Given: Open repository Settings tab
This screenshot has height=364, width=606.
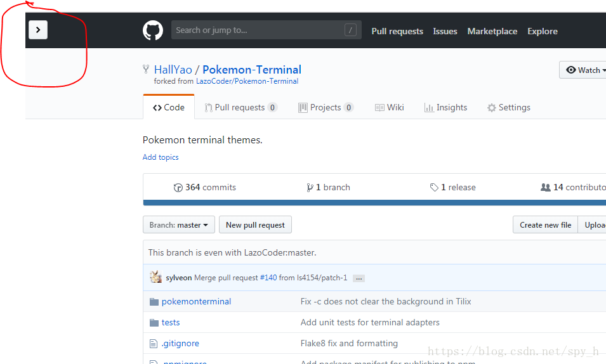Looking at the screenshot, I should 509,107.
